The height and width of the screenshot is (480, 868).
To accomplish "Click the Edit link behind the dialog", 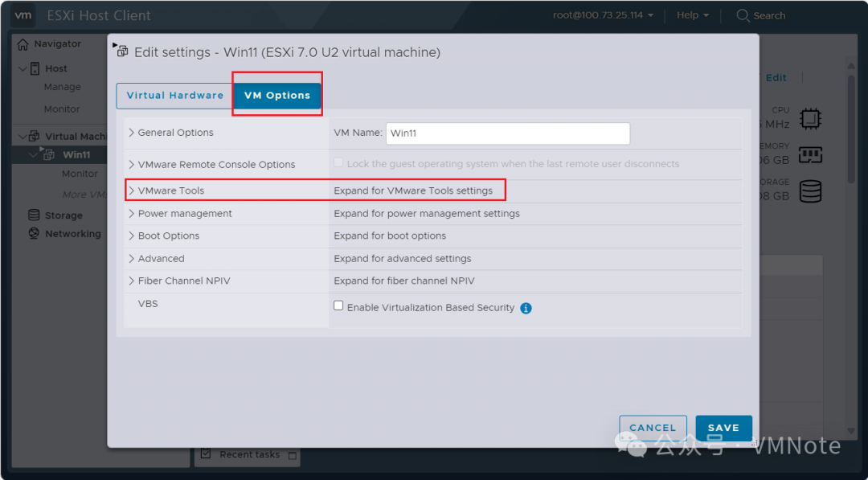I will tap(776, 77).
